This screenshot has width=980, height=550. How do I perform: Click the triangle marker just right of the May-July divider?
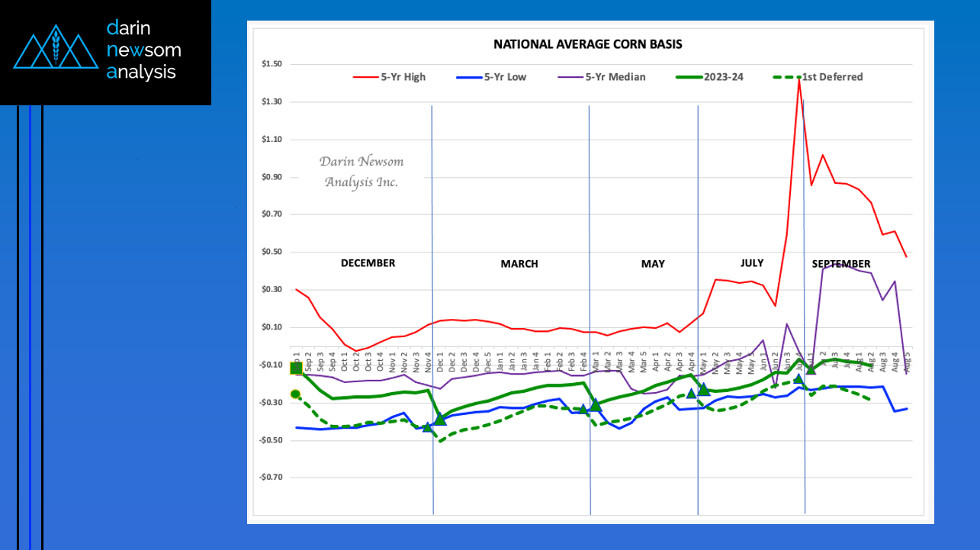(704, 389)
